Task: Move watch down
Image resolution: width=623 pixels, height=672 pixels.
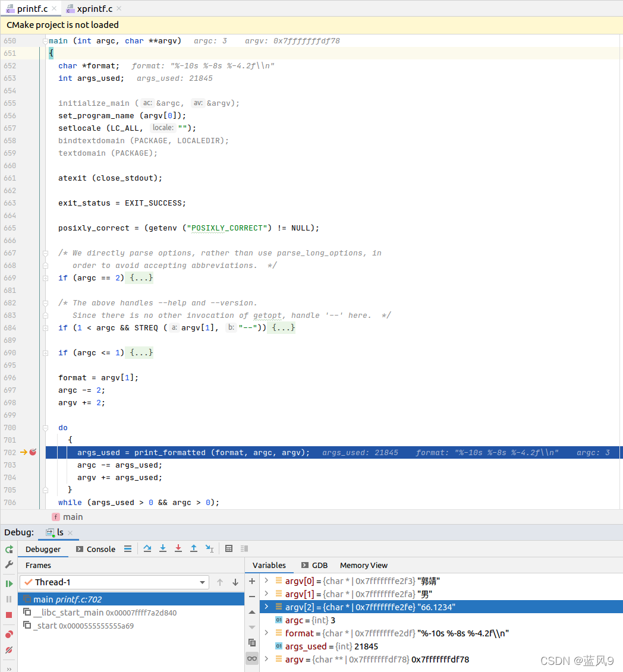Action: (x=252, y=627)
